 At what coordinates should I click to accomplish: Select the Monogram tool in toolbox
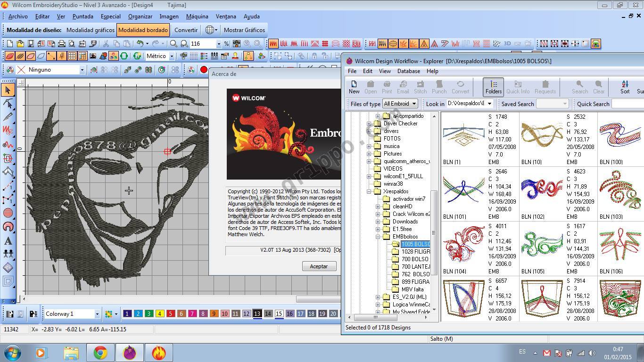click(8, 268)
